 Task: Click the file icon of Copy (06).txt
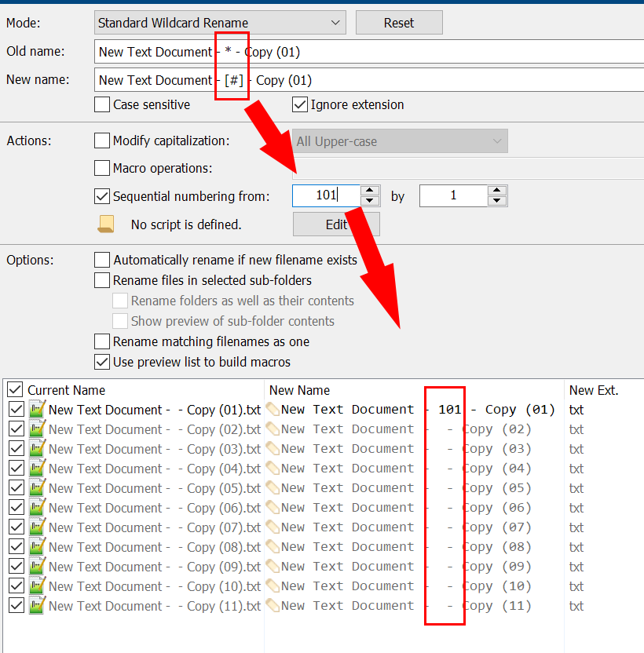37,507
